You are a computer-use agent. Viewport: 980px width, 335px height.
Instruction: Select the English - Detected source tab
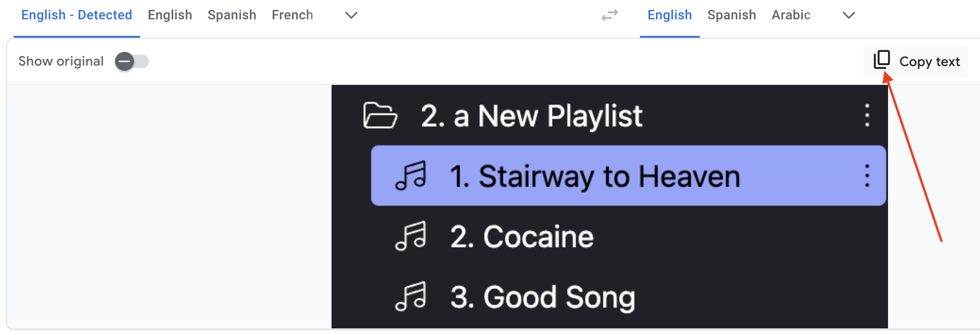point(77,15)
